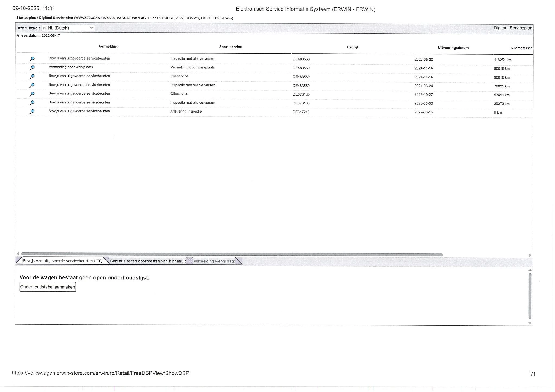Click lower panel scroll down arrow
This screenshot has width=555, height=392.
point(530,323)
